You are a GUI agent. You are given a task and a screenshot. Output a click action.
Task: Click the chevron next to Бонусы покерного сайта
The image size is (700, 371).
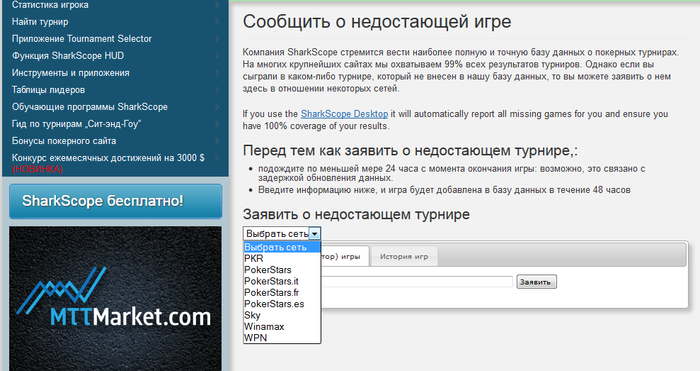(x=217, y=141)
